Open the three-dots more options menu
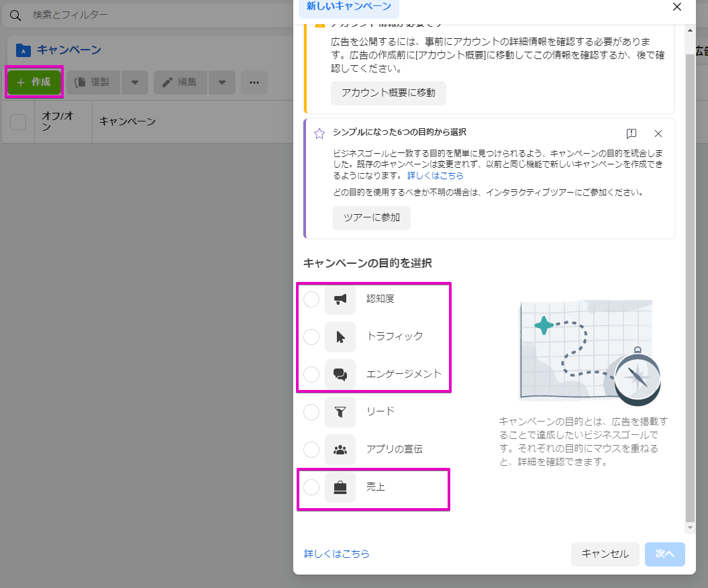 click(254, 83)
